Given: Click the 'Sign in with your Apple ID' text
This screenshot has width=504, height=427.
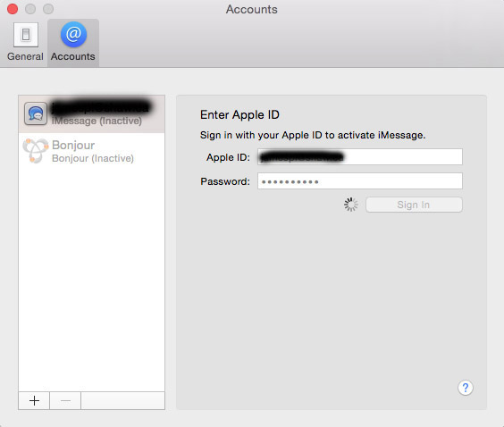Looking at the screenshot, I should [x=313, y=135].
